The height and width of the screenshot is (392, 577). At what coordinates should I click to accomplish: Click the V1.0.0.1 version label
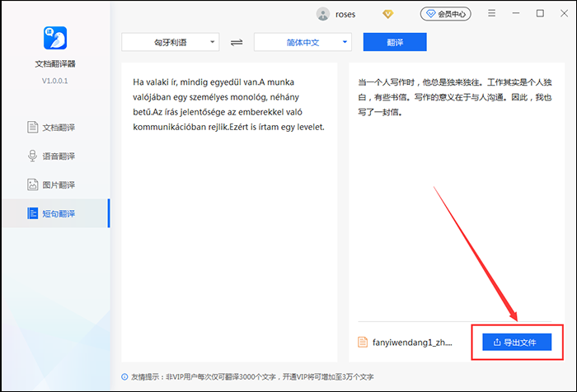55,81
